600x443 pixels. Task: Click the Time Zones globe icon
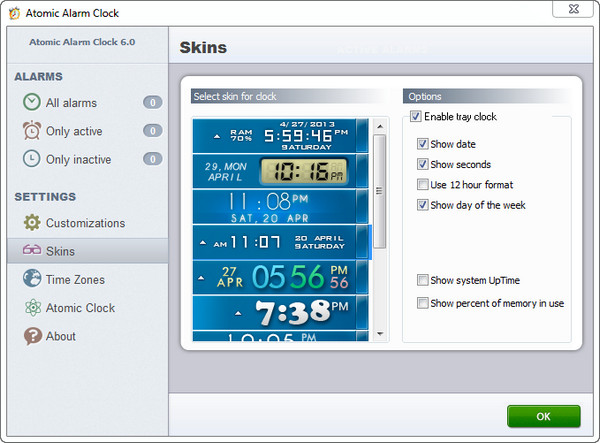[32, 280]
